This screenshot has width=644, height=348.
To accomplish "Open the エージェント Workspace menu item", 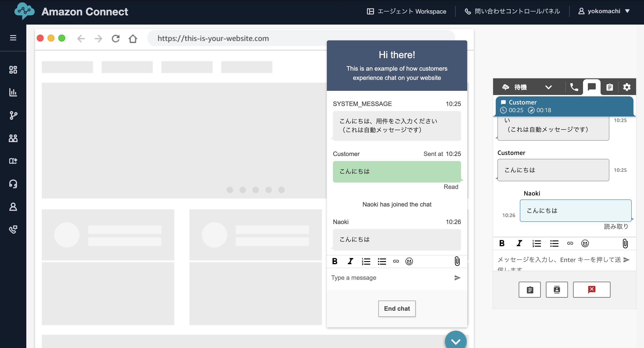I will click(406, 11).
